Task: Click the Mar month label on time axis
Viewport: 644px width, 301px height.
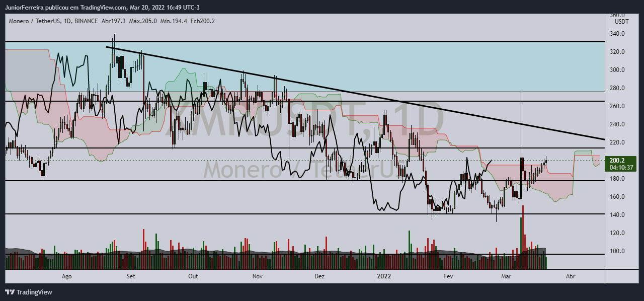Action: pos(506,276)
